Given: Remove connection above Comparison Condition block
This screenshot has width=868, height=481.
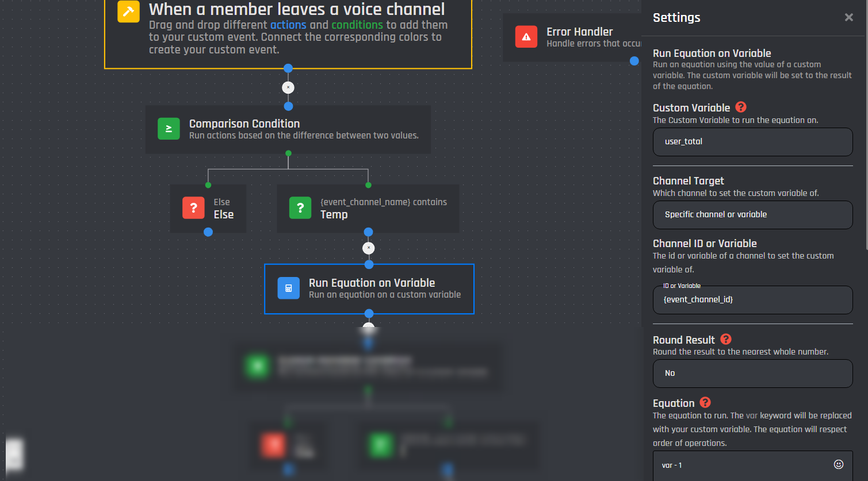Looking at the screenshot, I should point(288,87).
